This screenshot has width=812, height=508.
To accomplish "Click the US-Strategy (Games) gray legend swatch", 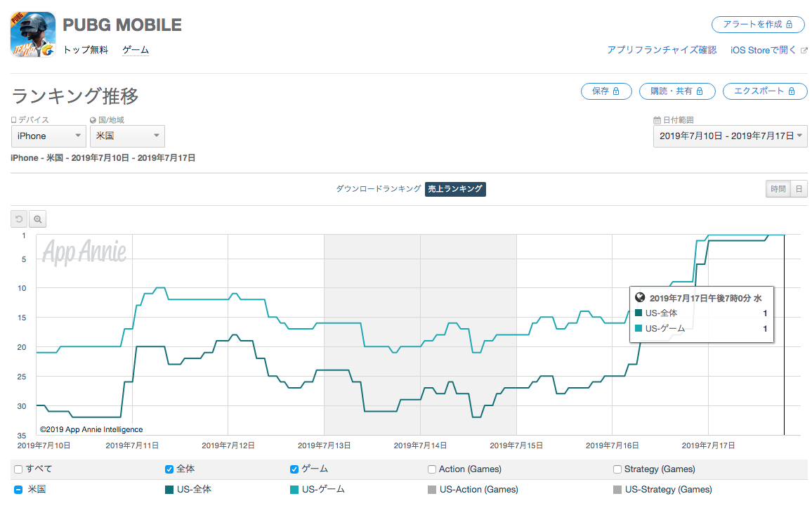I will (x=617, y=490).
